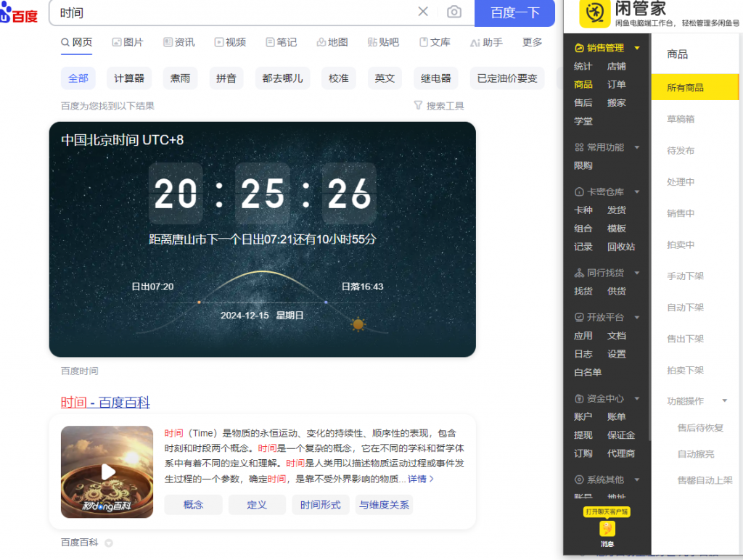Open the 详情 link in encyclopedia snippet

tap(420, 479)
